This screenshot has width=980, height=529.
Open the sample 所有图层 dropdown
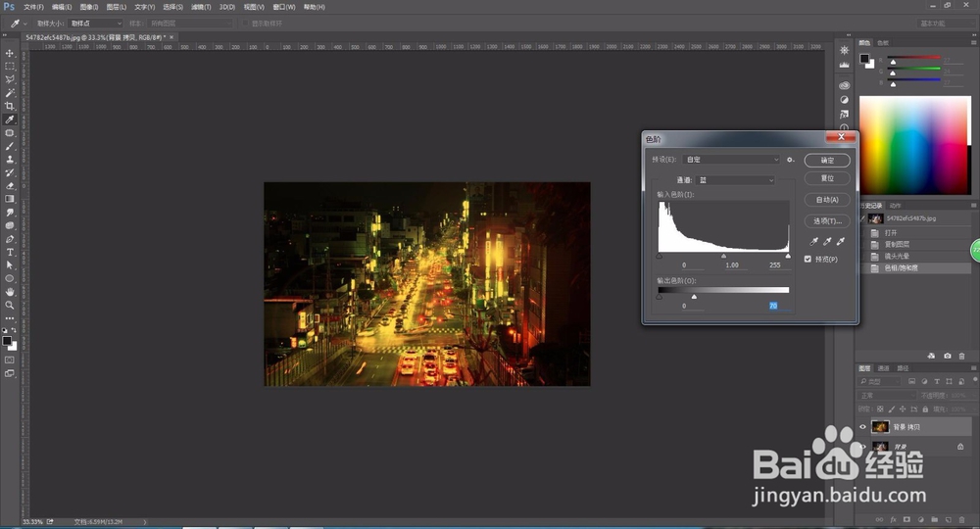coord(190,24)
